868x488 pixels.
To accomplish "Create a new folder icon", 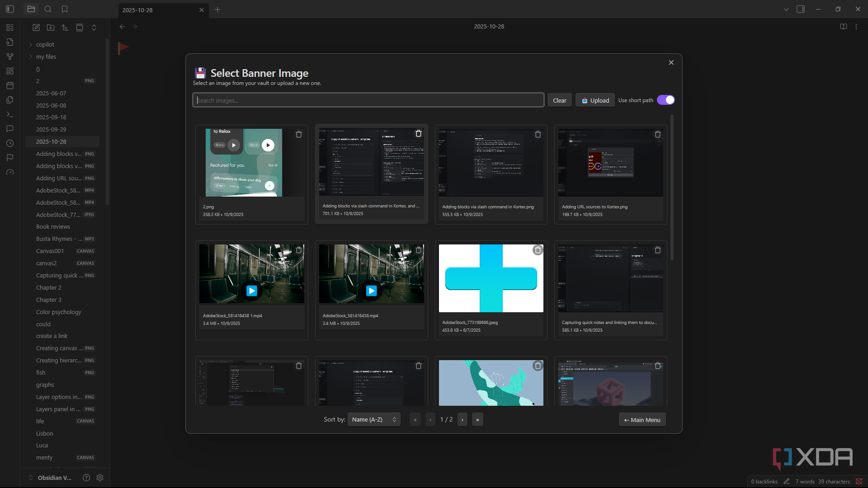I will click(51, 28).
